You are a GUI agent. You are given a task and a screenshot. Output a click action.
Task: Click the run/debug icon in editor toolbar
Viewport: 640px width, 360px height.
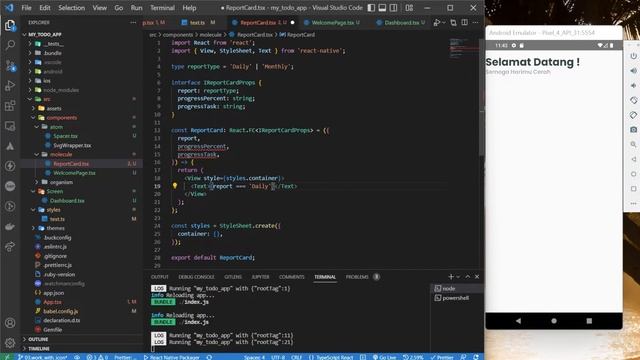pyautogui.click(x=437, y=22)
